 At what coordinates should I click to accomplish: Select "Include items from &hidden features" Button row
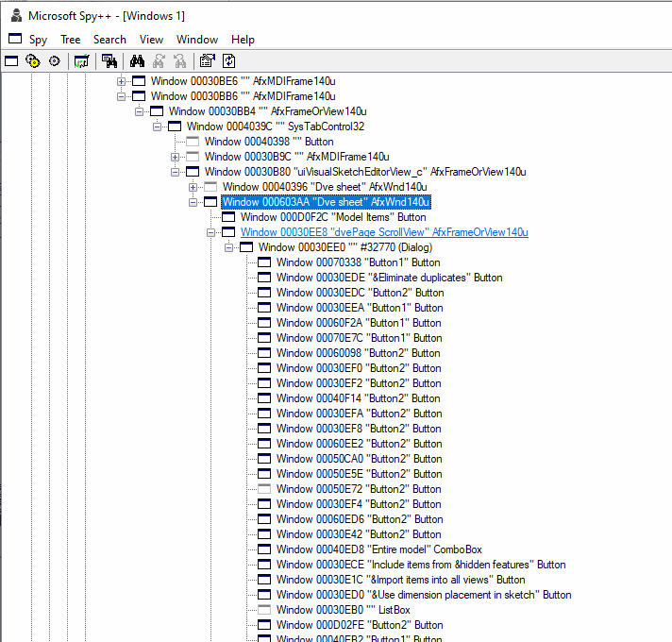[421, 565]
